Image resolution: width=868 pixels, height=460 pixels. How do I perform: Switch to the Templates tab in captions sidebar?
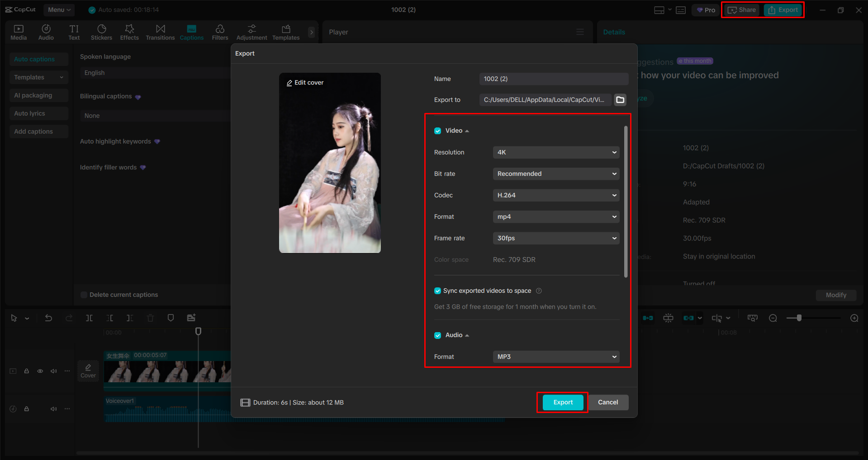(38, 77)
